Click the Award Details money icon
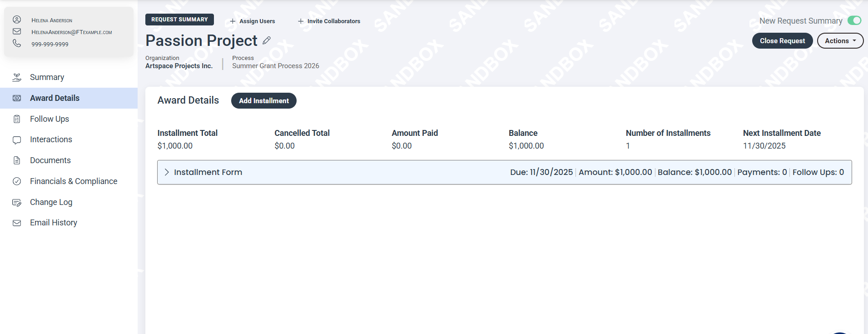This screenshot has width=868, height=334. [x=17, y=98]
